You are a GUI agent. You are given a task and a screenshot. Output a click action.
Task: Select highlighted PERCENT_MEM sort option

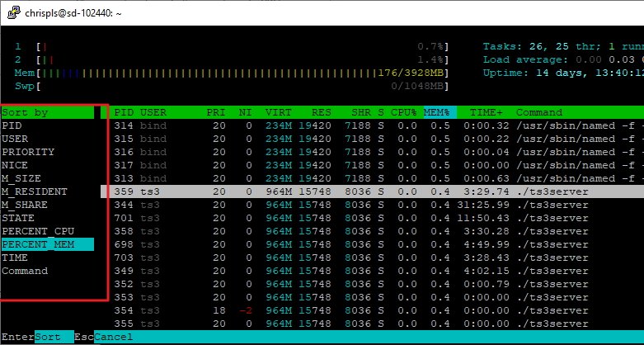pyautogui.click(x=48, y=244)
